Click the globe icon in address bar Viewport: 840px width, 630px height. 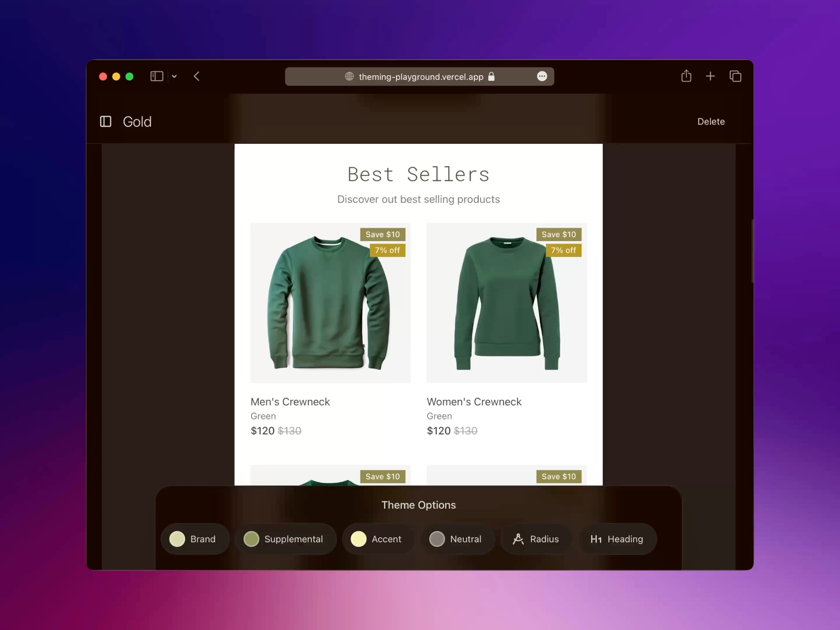349,76
